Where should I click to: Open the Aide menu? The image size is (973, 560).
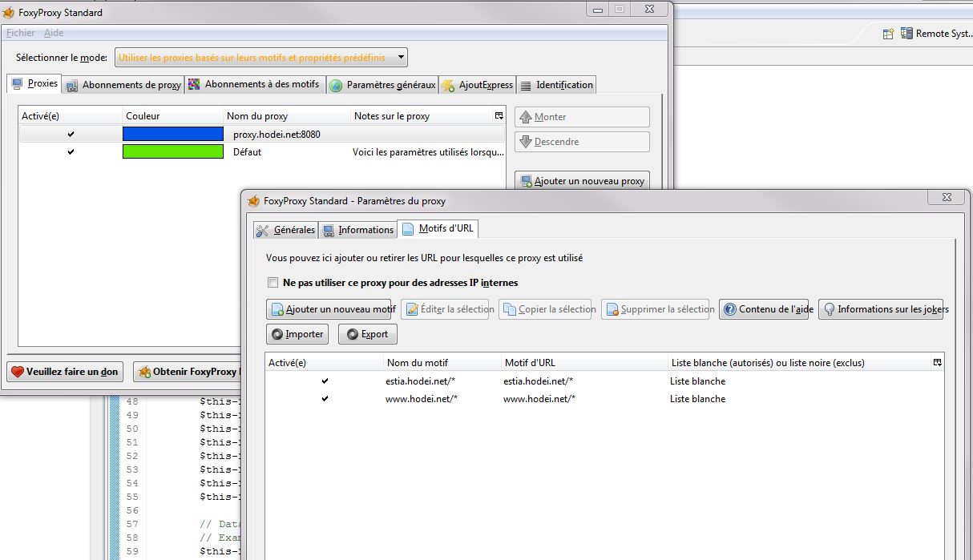pyautogui.click(x=54, y=33)
